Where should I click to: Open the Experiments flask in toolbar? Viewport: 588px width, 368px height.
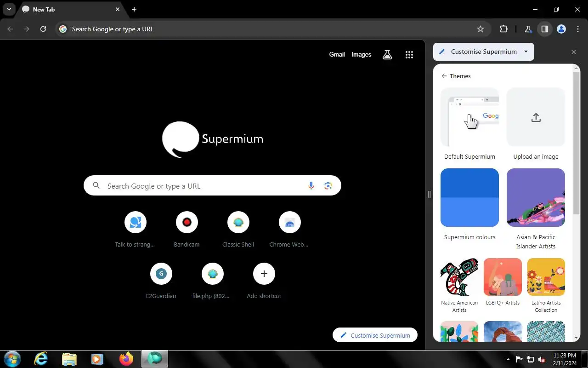[x=528, y=29]
